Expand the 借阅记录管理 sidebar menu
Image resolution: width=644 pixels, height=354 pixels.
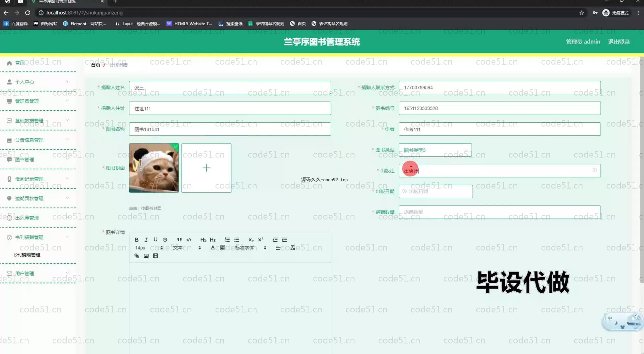pos(37,179)
